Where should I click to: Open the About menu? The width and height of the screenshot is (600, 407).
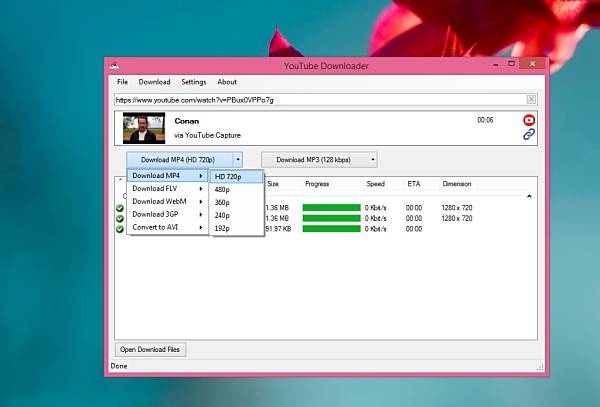(227, 82)
